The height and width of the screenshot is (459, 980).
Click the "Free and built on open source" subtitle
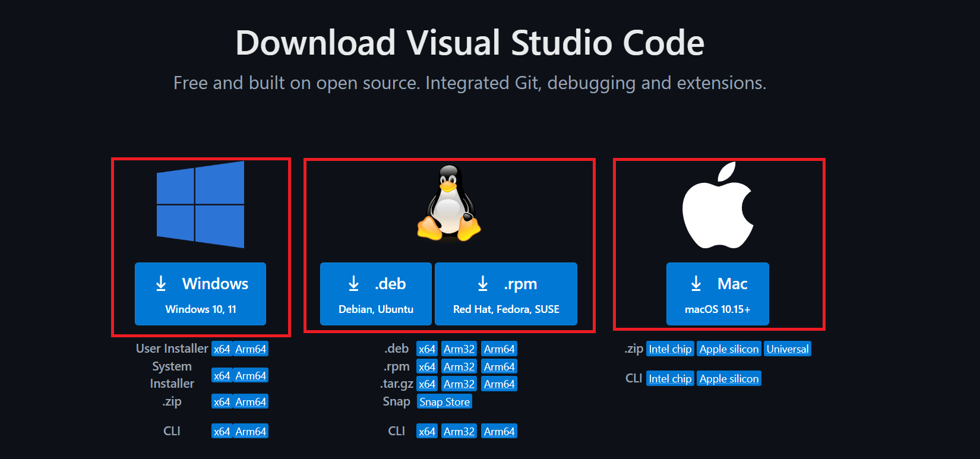click(x=470, y=83)
